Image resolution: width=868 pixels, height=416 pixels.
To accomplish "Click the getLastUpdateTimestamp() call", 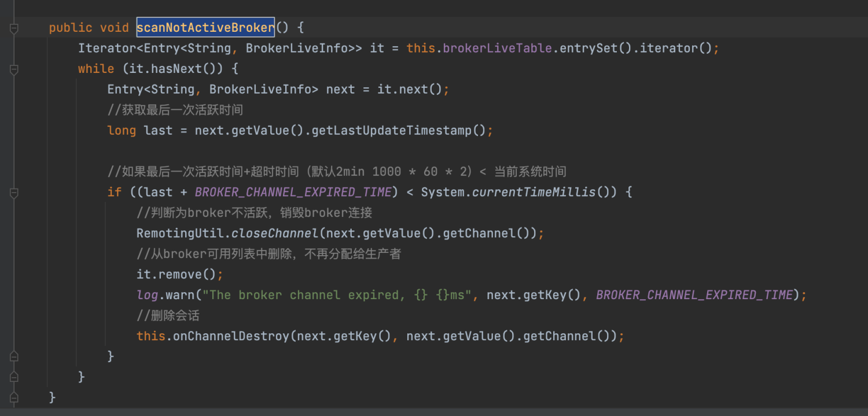I will (398, 130).
